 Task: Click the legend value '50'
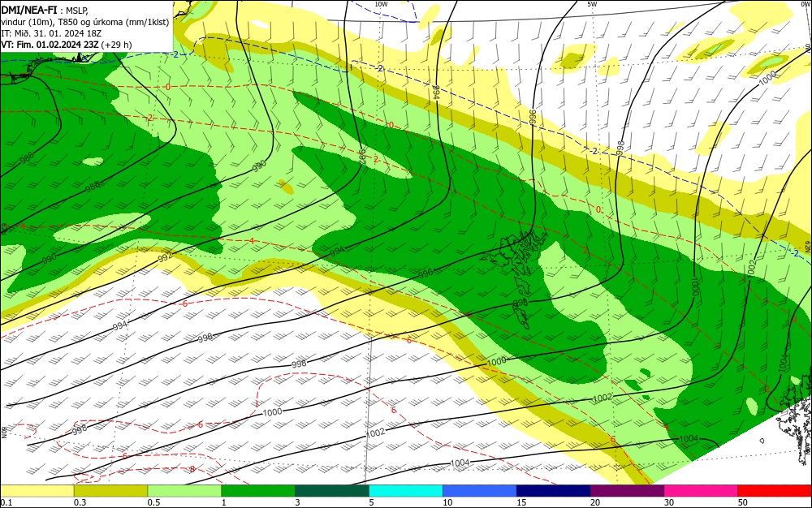click(743, 502)
